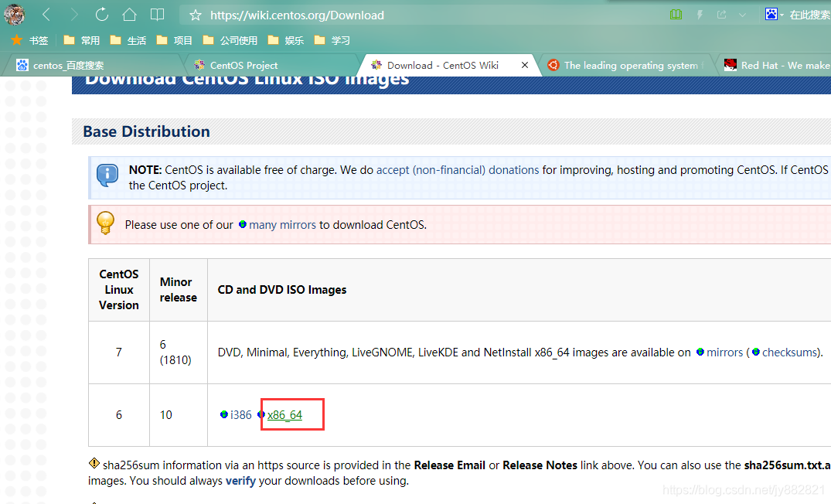Click the green reader mode icon
The image size is (831, 504).
676,15
